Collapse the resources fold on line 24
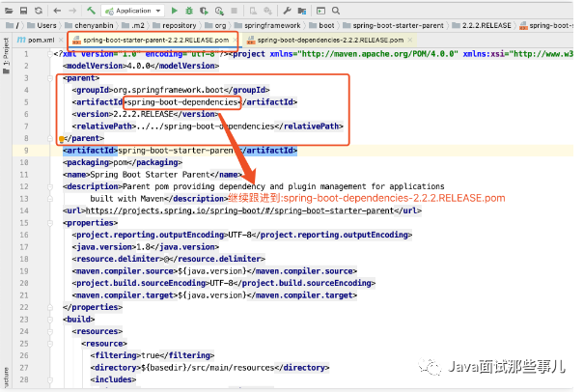584x392 pixels. [x=50, y=331]
